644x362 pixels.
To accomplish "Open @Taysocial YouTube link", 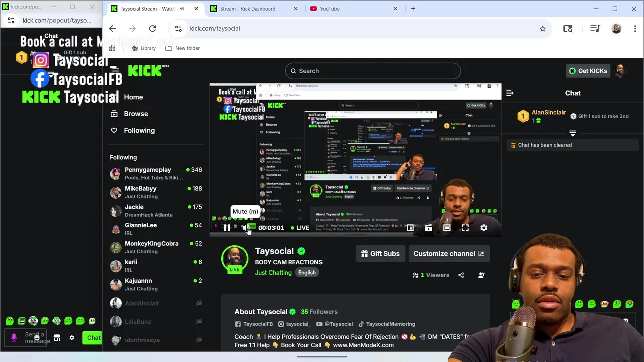I will click(335, 324).
